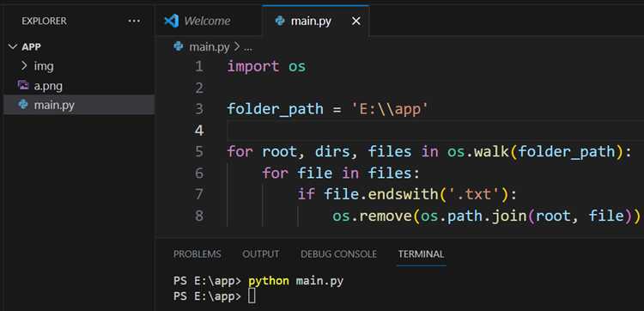Click the Python icon beside main.py in explorer
644x311 pixels.
click(23, 105)
